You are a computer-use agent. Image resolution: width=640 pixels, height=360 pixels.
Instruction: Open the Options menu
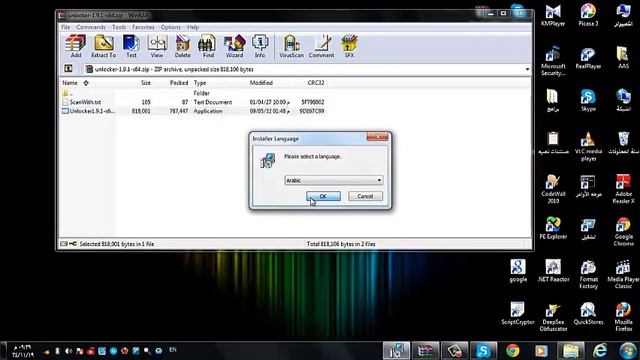[x=171, y=27]
